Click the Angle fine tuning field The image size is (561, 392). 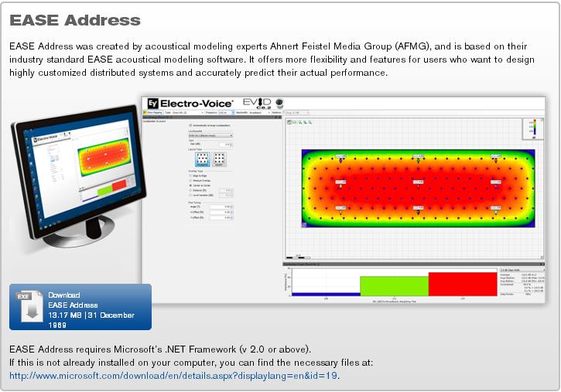[x=221, y=207]
